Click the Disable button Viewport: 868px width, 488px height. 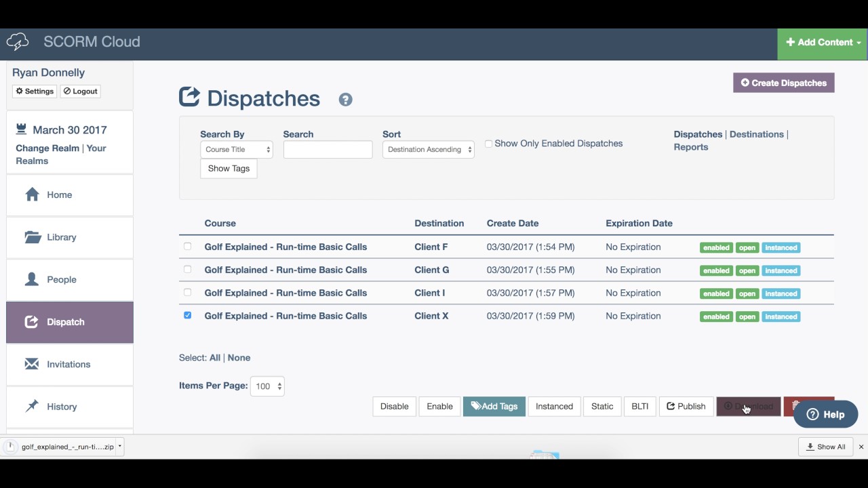click(x=394, y=406)
